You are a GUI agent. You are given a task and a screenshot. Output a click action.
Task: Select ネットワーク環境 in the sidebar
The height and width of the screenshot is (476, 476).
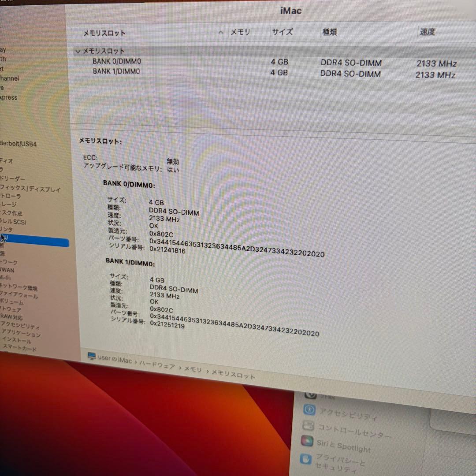click(19, 286)
